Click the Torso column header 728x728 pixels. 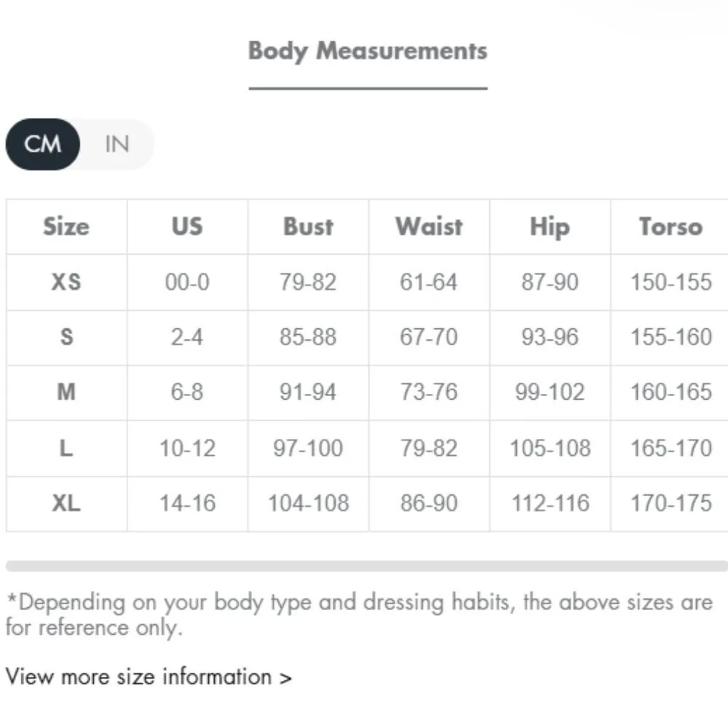(670, 226)
